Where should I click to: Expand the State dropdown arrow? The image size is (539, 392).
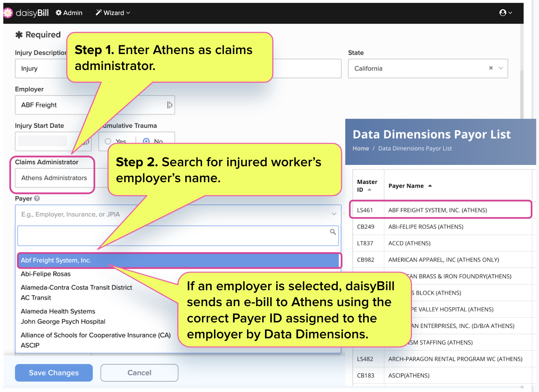(x=501, y=68)
